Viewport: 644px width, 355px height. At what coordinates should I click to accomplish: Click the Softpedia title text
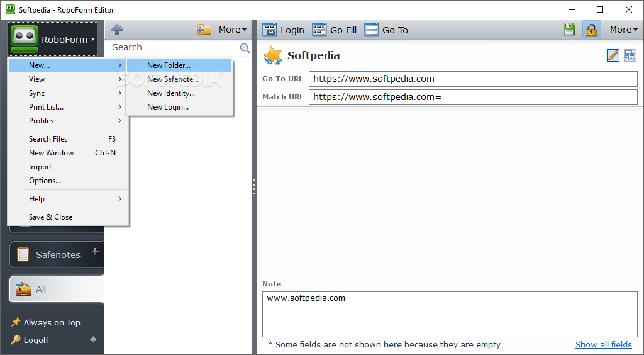tap(313, 55)
